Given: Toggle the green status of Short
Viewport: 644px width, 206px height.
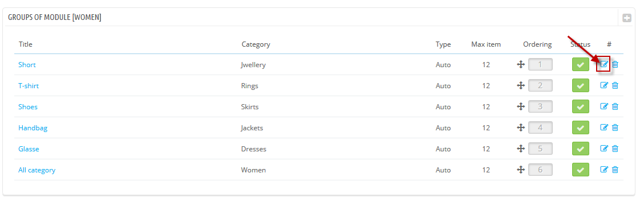Looking at the screenshot, I should 580,65.
